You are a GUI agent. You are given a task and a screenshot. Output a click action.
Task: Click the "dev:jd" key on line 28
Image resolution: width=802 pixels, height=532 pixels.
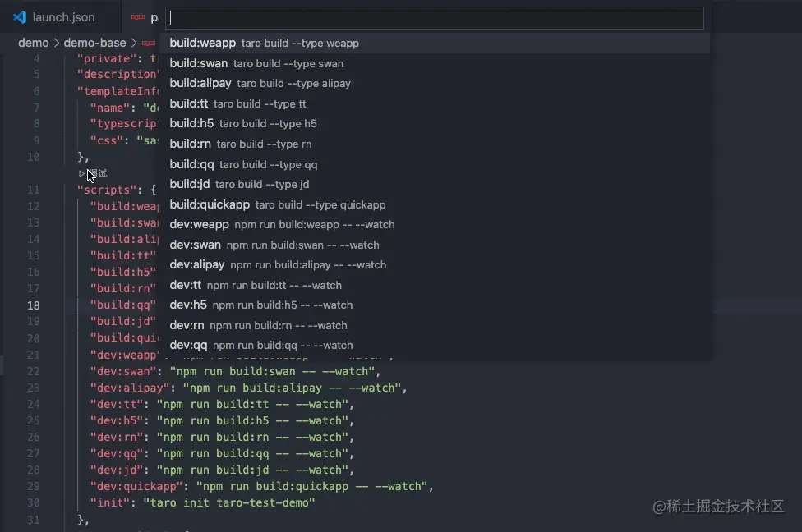click(116, 470)
